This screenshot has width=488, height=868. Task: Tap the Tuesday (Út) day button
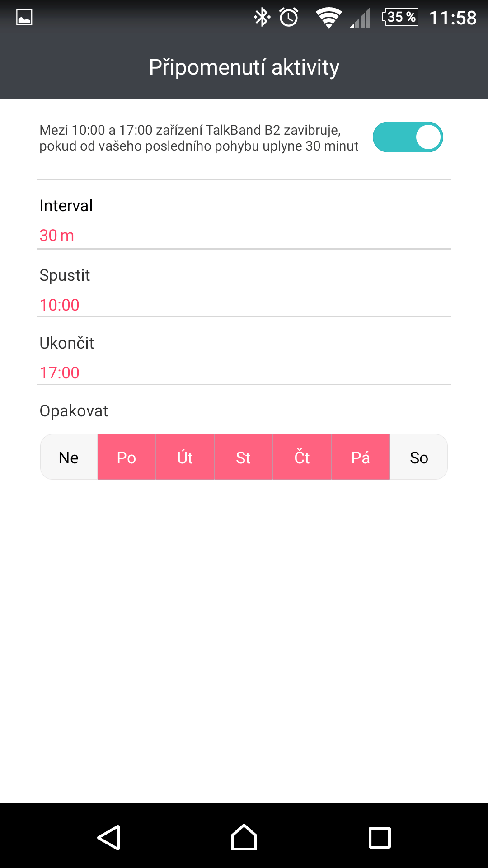(185, 457)
